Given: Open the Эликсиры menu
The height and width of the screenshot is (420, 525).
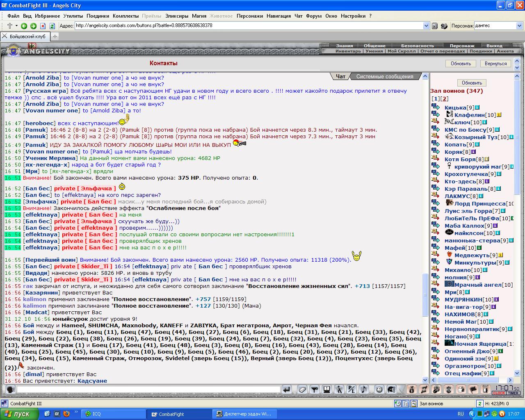Looking at the screenshot, I should [x=177, y=16].
